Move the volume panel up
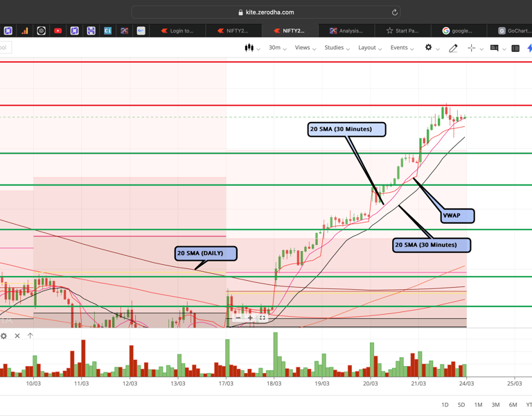The image size is (532, 416). coord(30,336)
